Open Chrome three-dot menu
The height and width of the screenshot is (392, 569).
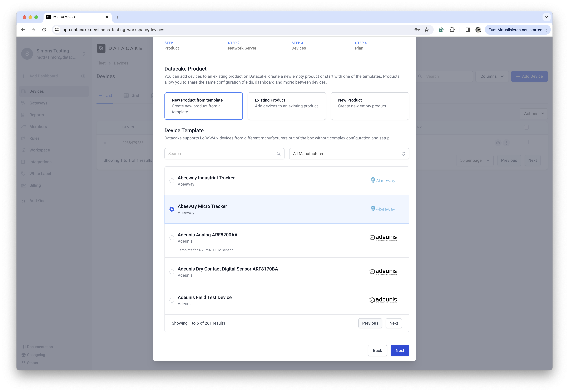(546, 30)
